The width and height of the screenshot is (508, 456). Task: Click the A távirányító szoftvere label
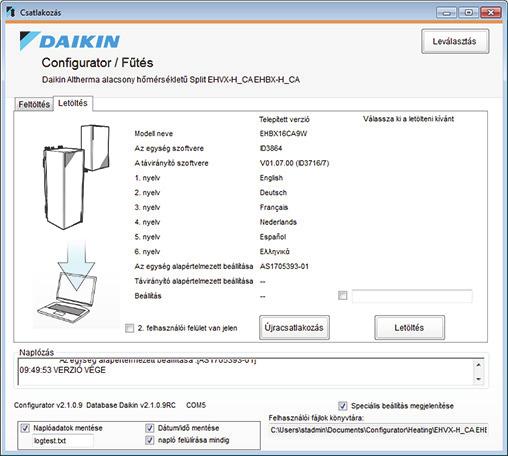coord(171,163)
